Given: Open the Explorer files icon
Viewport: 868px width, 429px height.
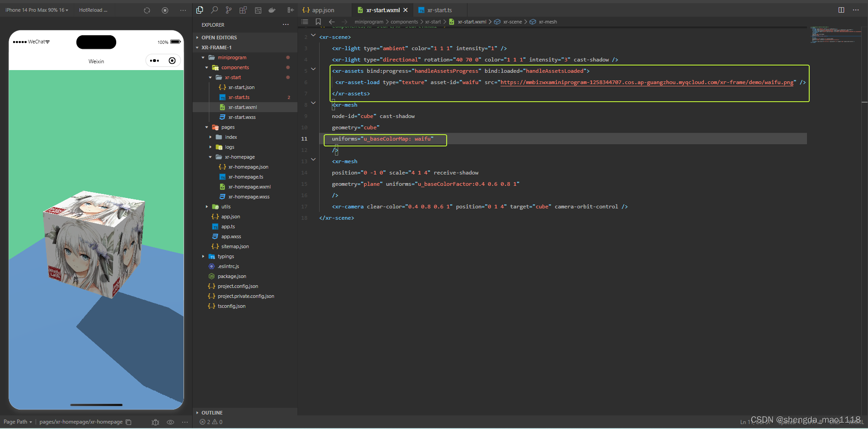Looking at the screenshot, I should pos(200,10).
